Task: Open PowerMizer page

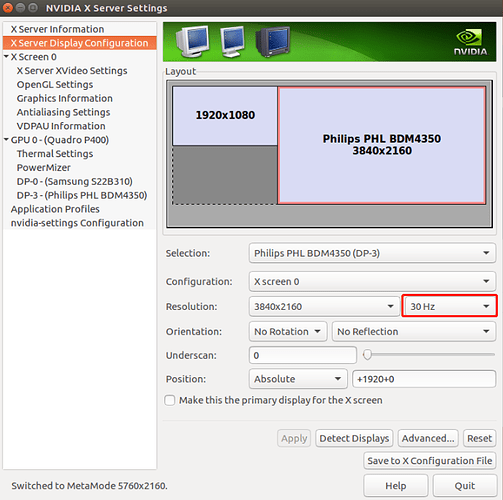Action: coord(44,168)
